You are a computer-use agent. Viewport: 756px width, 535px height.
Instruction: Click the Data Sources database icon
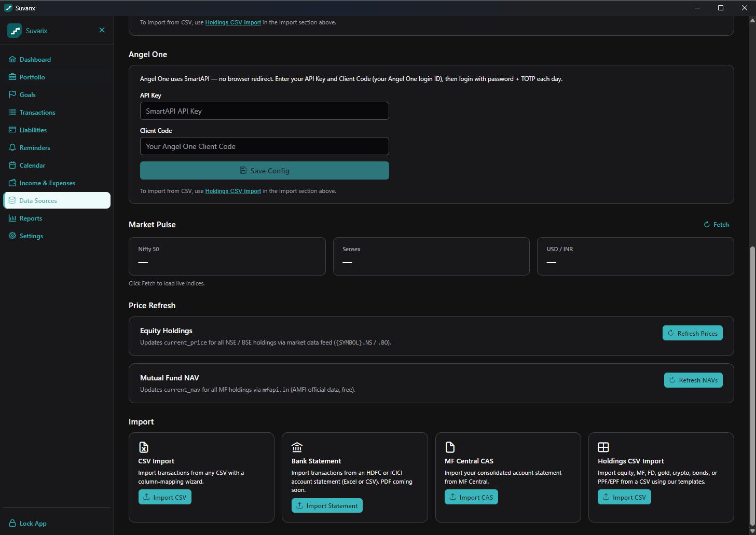point(12,200)
